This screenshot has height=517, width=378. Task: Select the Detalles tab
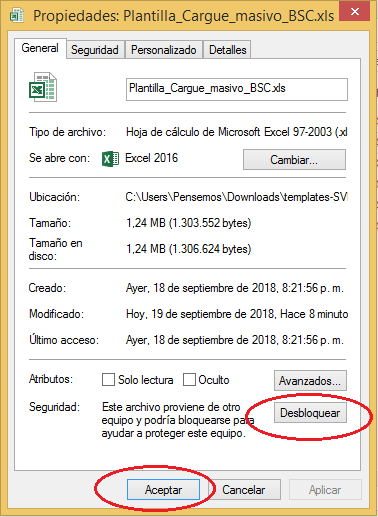point(227,50)
